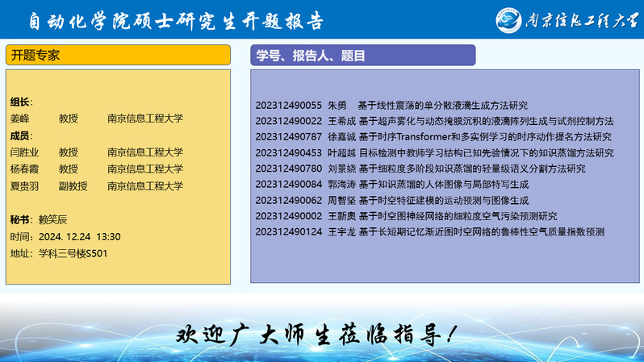Click the 成员 label
The image size is (644, 362).
pyautogui.click(x=19, y=135)
